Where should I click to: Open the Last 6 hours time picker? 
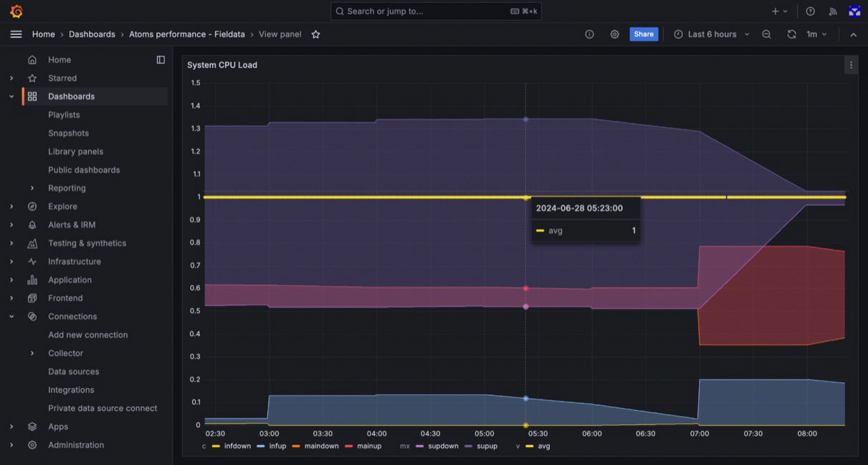tap(711, 34)
